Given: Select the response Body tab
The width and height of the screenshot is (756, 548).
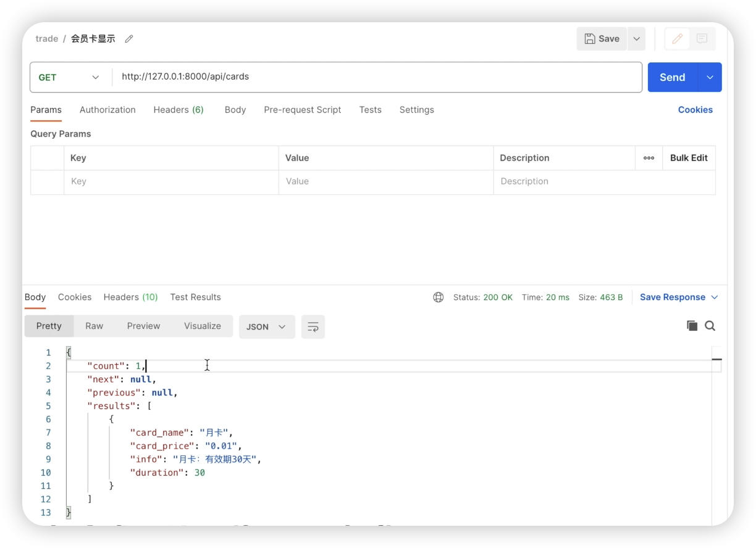Looking at the screenshot, I should coord(35,297).
